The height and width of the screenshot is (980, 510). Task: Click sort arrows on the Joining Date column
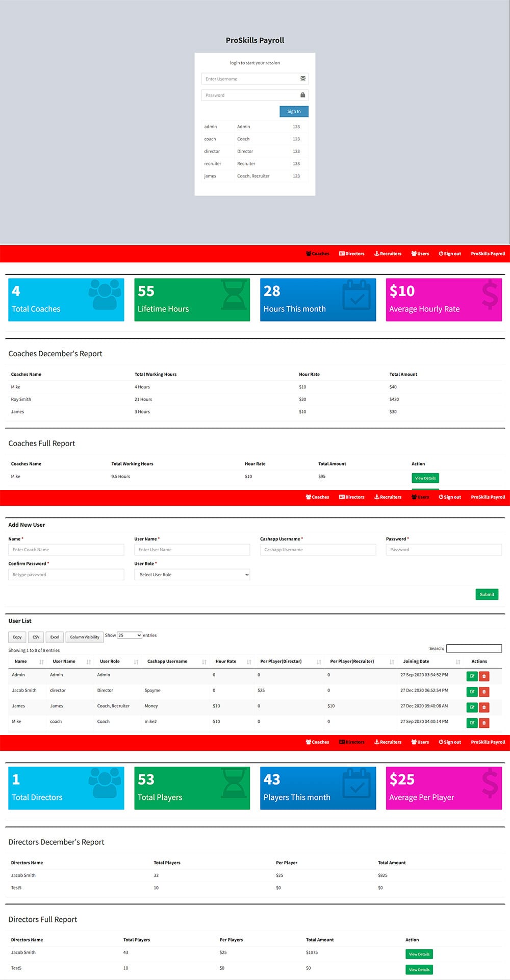[x=458, y=662]
